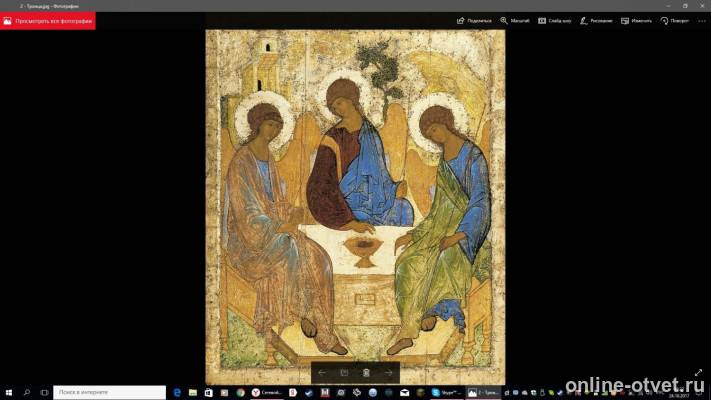Open the Steam taskbar icon
This screenshot has height=400, width=711.
[308, 392]
